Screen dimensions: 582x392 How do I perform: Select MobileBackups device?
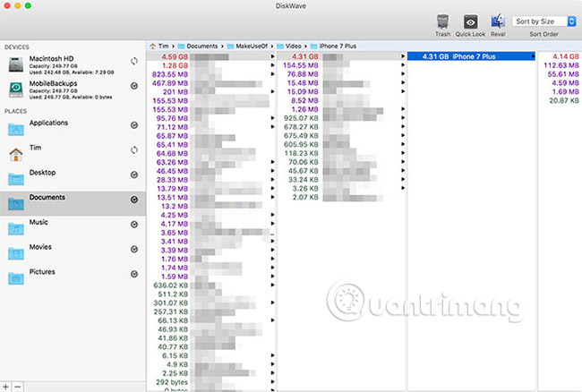(72, 89)
